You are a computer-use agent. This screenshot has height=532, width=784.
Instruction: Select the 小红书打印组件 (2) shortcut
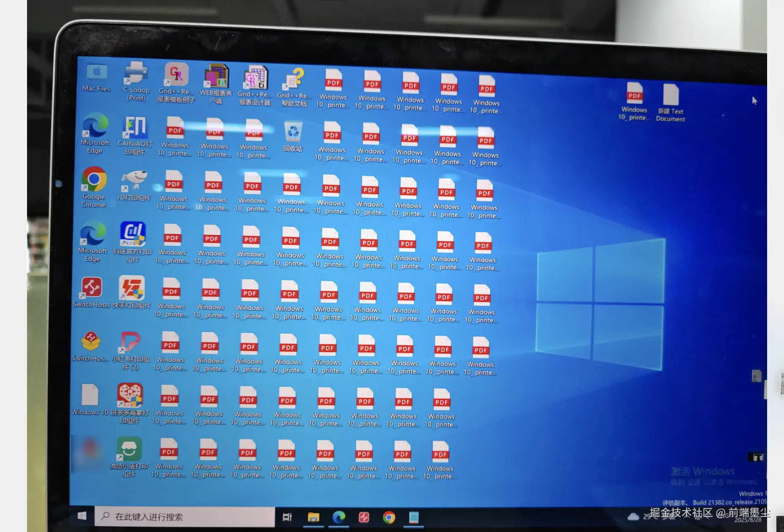131,351
